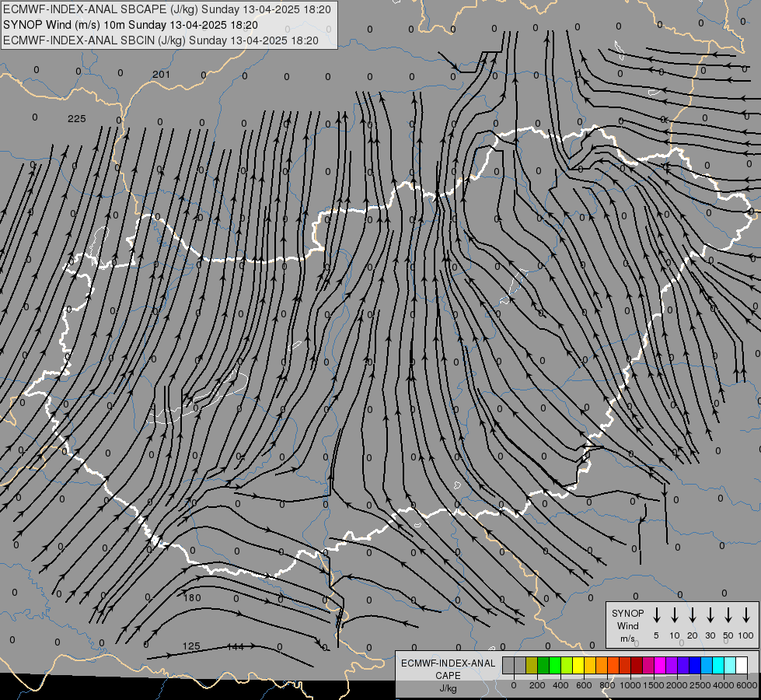
Task: Select the olive CAPE legend swatch
Action: (x=532, y=665)
